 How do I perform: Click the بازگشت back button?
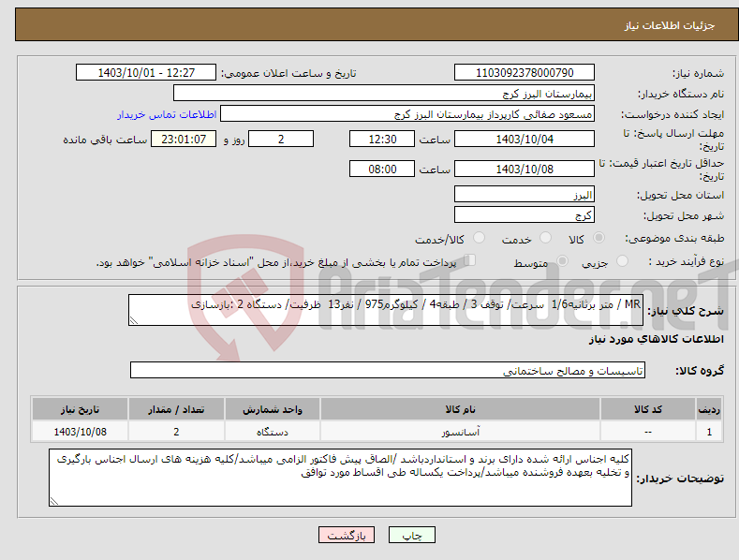click(x=347, y=535)
